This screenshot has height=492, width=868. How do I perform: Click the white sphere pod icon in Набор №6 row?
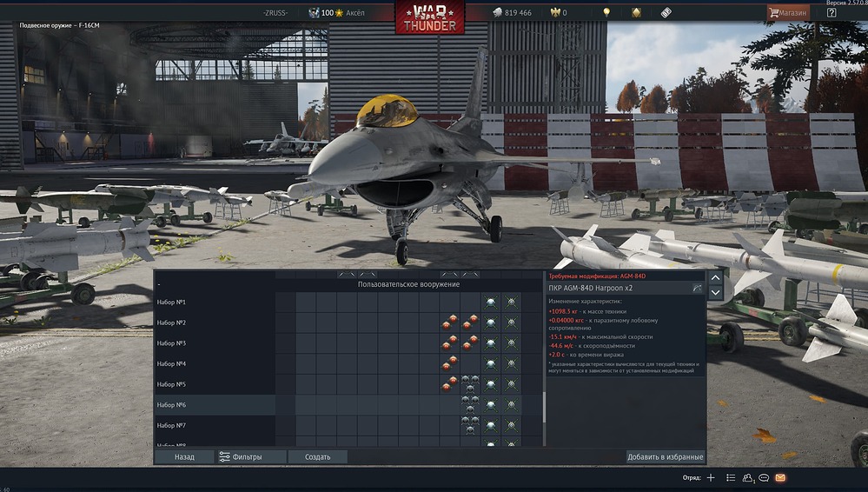(490, 405)
